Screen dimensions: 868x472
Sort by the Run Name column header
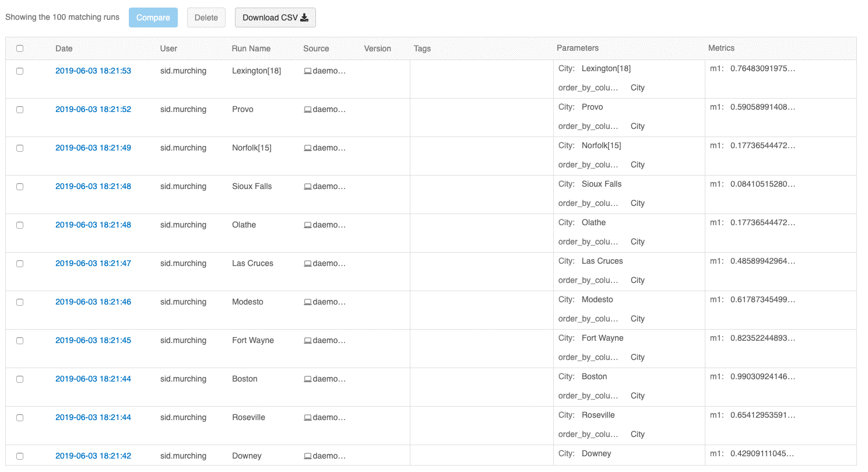251,48
